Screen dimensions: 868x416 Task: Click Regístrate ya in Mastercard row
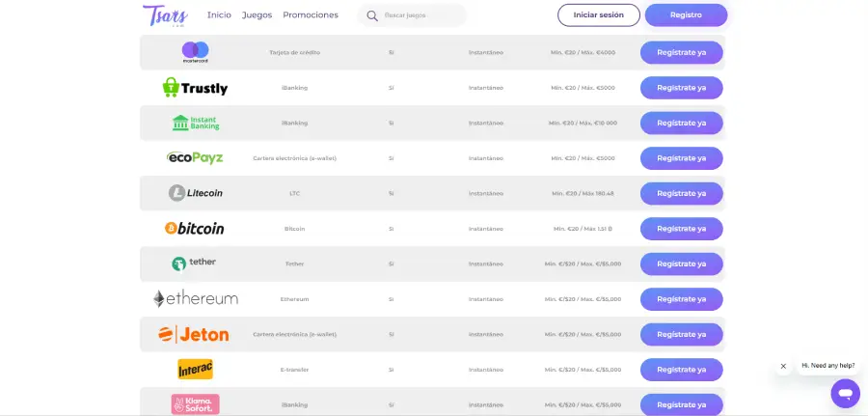point(682,53)
